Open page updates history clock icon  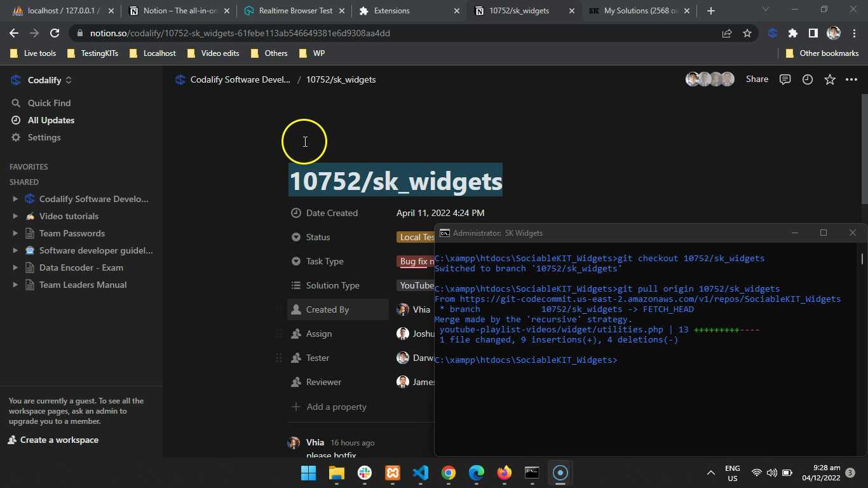coord(807,79)
